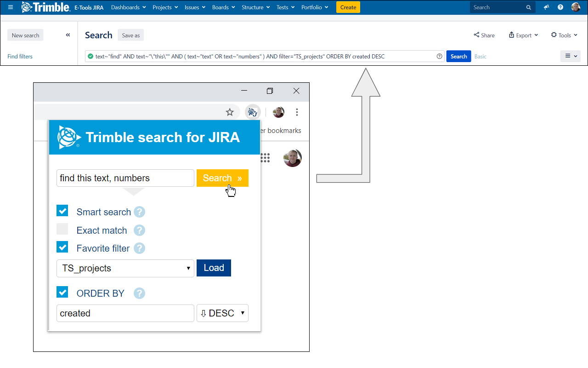Click the Trimble JIRA extension icon

(x=253, y=112)
